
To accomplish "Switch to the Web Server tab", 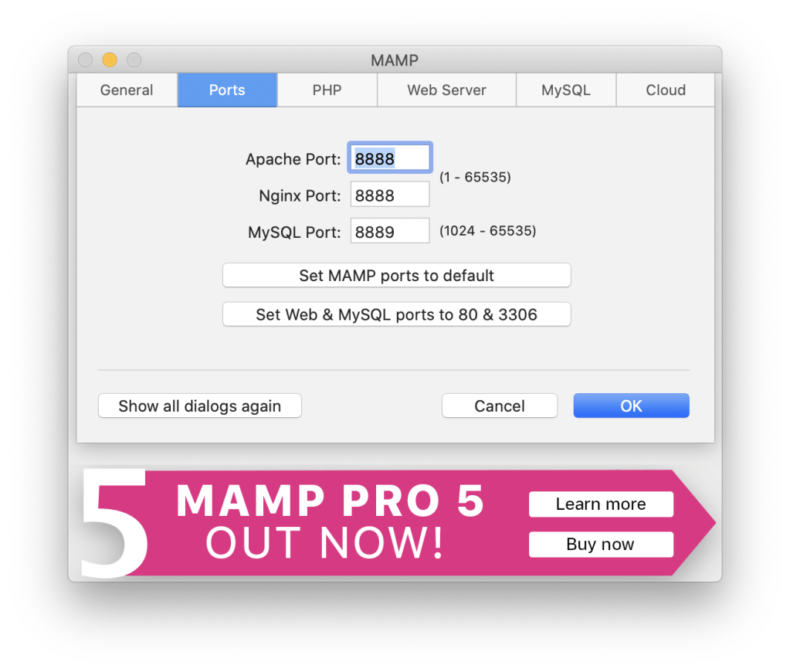I will coord(446,90).
